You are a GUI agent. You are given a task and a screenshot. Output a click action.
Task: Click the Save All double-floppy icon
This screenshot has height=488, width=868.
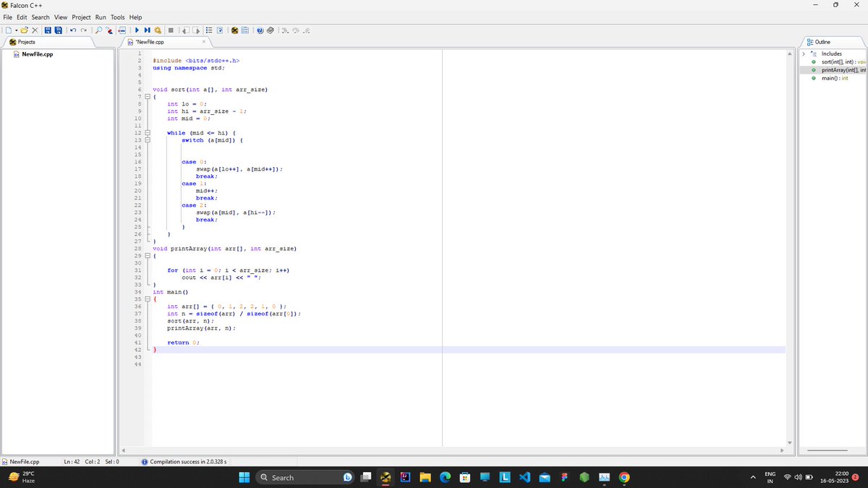coord(59,30)
